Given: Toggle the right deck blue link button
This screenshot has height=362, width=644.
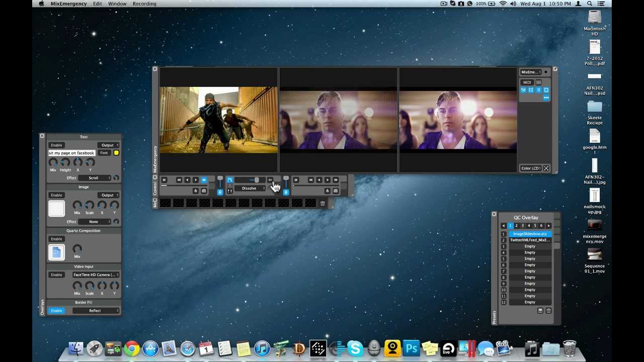Looking at the screenshot, I should (x=286, y=192).
